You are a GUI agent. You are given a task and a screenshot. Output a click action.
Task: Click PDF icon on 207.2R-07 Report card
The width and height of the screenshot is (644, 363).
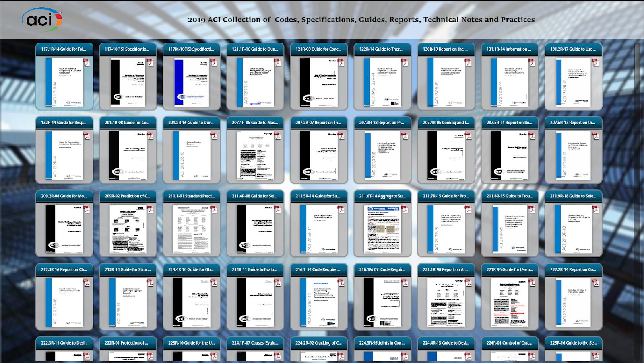tap(341, 136)
